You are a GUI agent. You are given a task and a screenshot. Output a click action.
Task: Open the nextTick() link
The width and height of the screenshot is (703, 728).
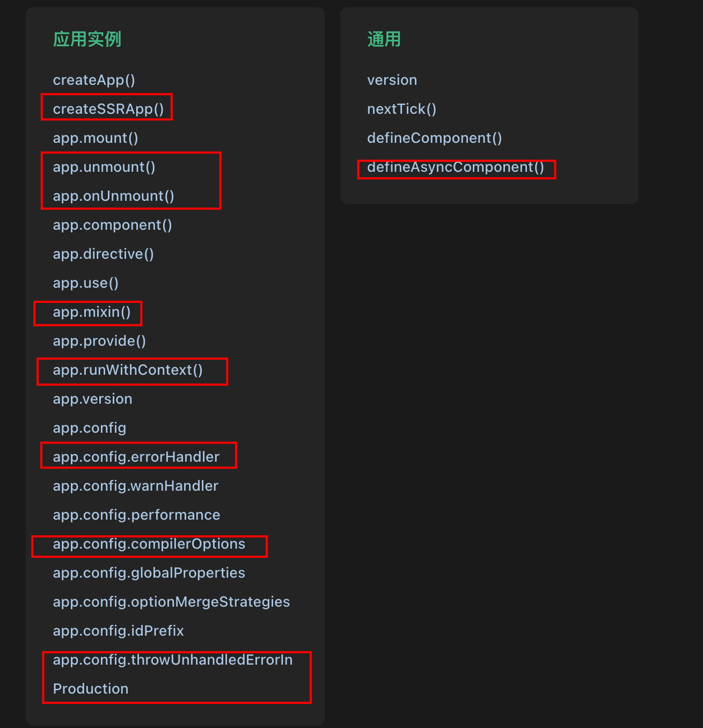tap(402, 109)
